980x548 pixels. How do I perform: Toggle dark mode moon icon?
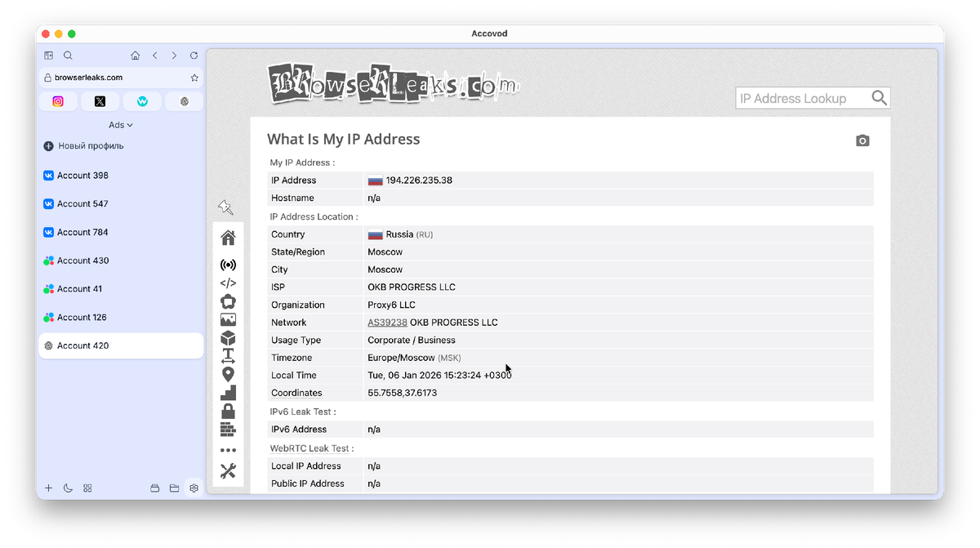[x=68, y=488]
